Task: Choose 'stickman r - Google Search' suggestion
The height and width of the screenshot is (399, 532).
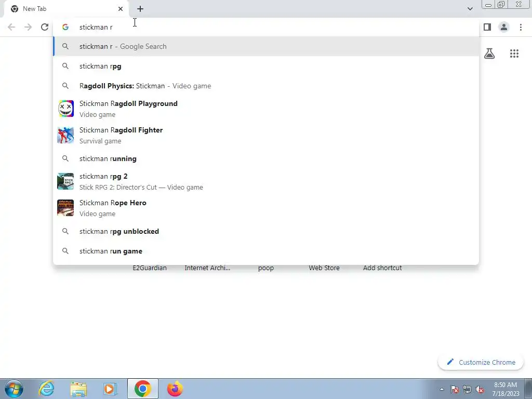Action: [266, 46]
